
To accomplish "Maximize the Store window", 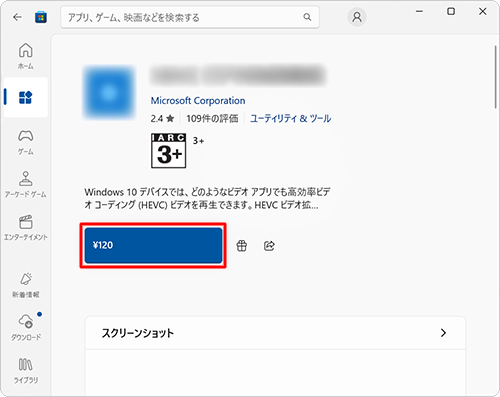I will [x=451, y=11].
